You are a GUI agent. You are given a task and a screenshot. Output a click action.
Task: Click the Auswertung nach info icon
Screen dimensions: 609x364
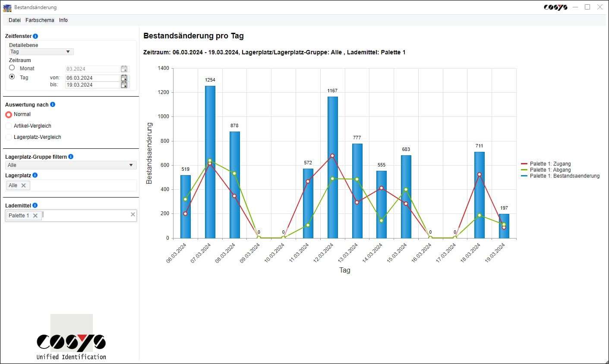click(53, 104)
